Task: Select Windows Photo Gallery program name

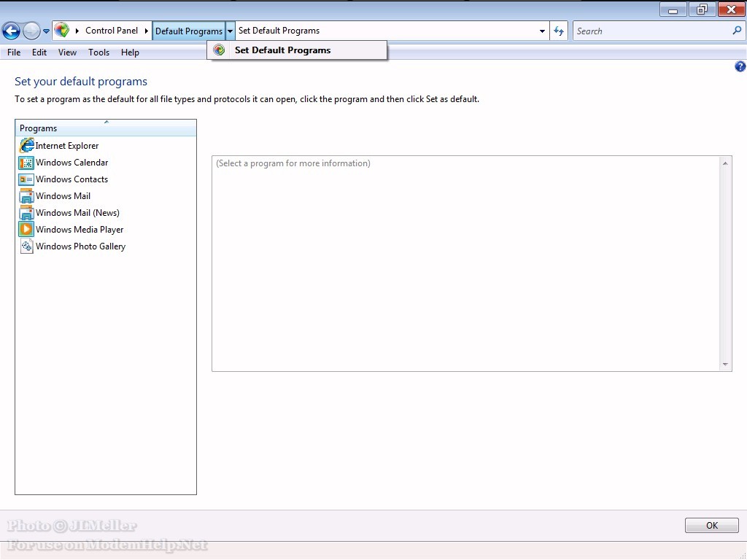Action: click(80, 246)
